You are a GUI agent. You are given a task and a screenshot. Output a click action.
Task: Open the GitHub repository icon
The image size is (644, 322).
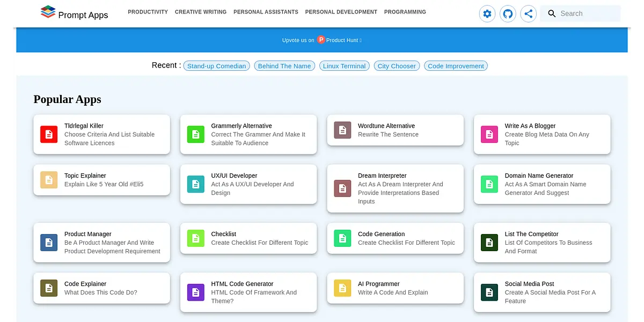508,14
